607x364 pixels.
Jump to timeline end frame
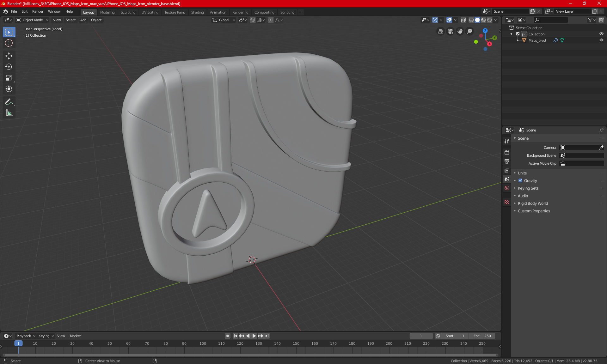click(x=267, y=336)
